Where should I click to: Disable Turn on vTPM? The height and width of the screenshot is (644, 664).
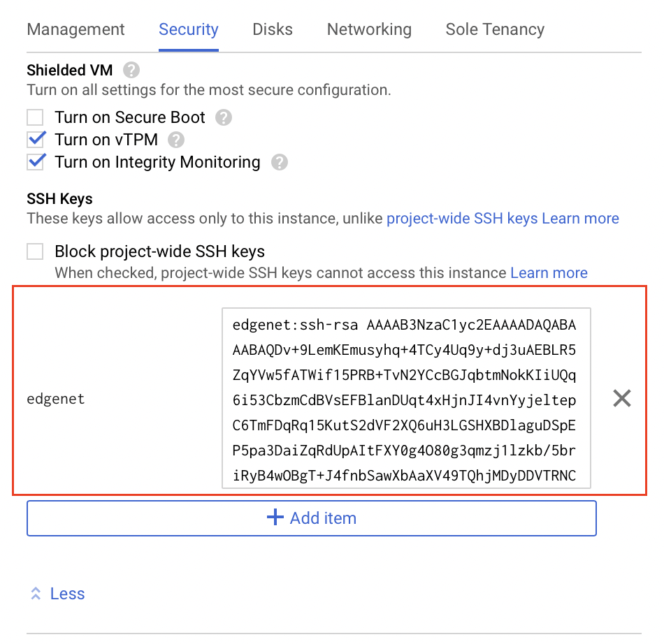35,139
